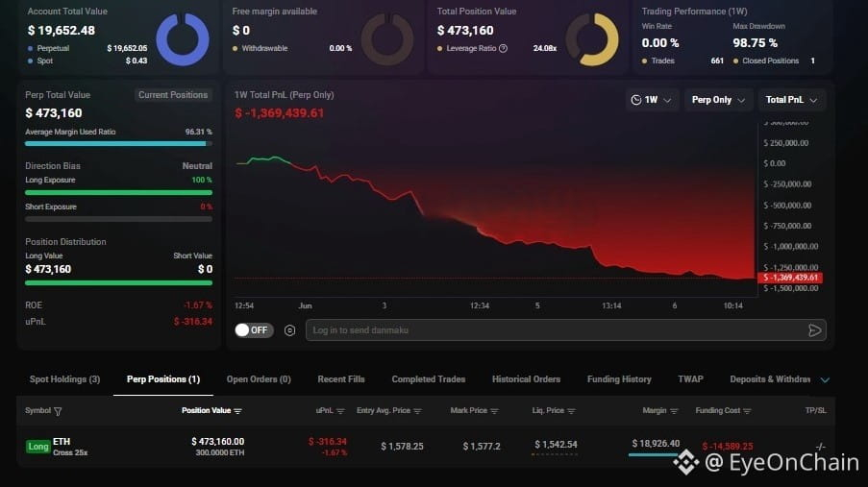Screen dimensions: 868x487
Task: Click the Cross 25x leverage label
Action: coord(70,452)
